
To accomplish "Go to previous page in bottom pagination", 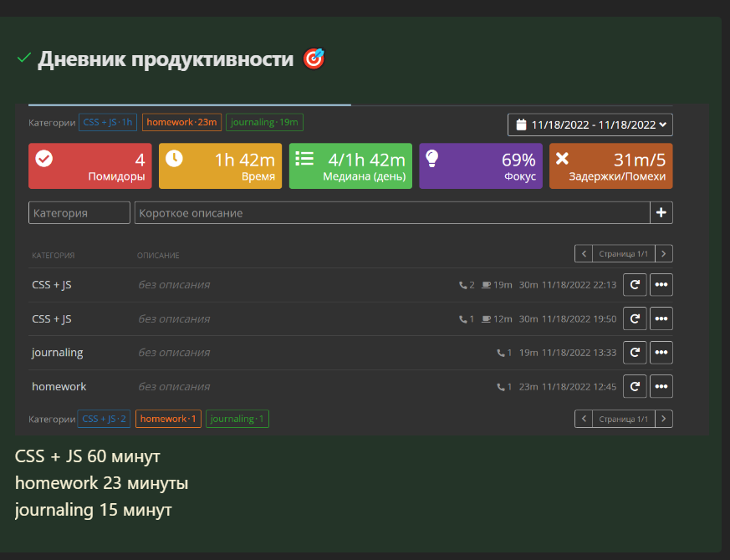I will [584, 419].
